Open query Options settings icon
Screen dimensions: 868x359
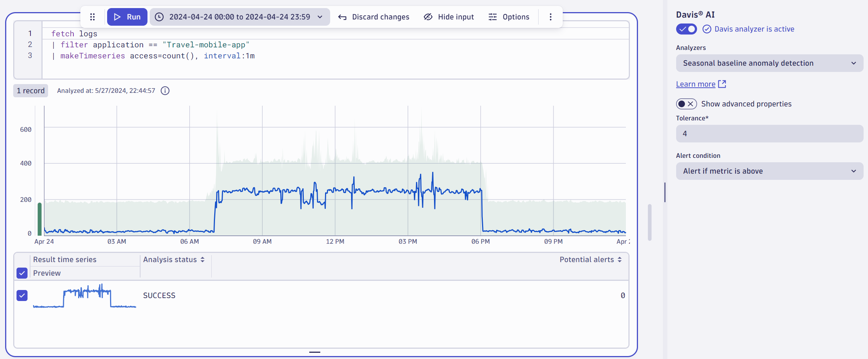492,17
